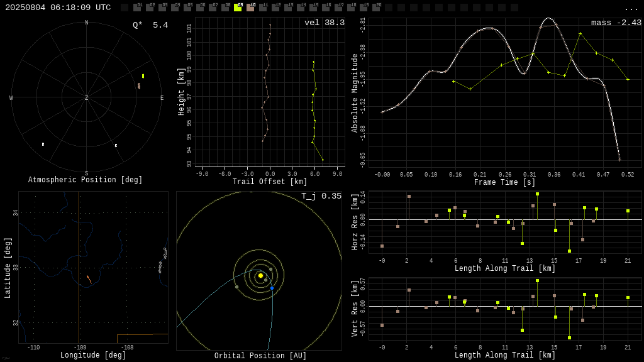Click the event timestamp 20250804 06:18:09 UTC
Screen dimensions: 644x362
point(58,8)
